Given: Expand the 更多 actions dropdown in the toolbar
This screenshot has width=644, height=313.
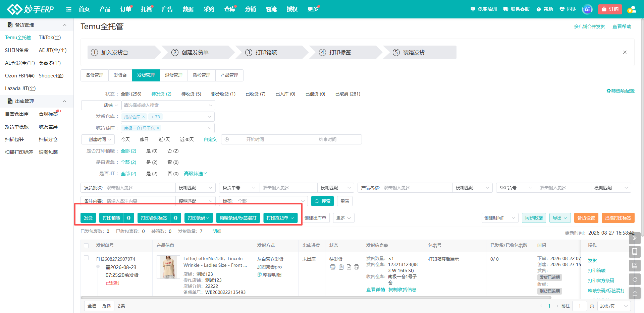Looking at the screenshot, I should (343, 218).
